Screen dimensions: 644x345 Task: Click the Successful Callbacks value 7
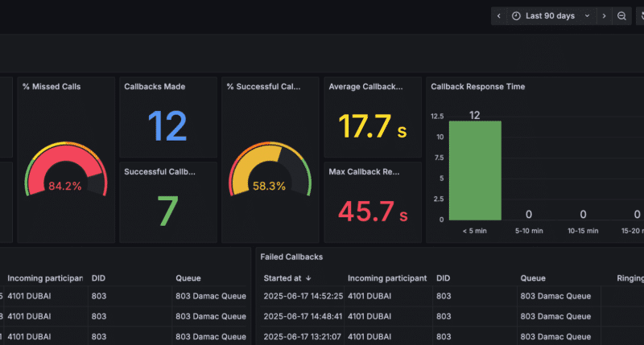[167, 212]
